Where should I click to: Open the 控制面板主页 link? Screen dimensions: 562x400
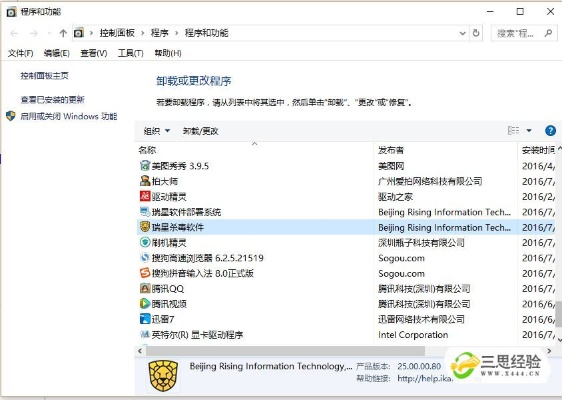click(x=44, y=76)
